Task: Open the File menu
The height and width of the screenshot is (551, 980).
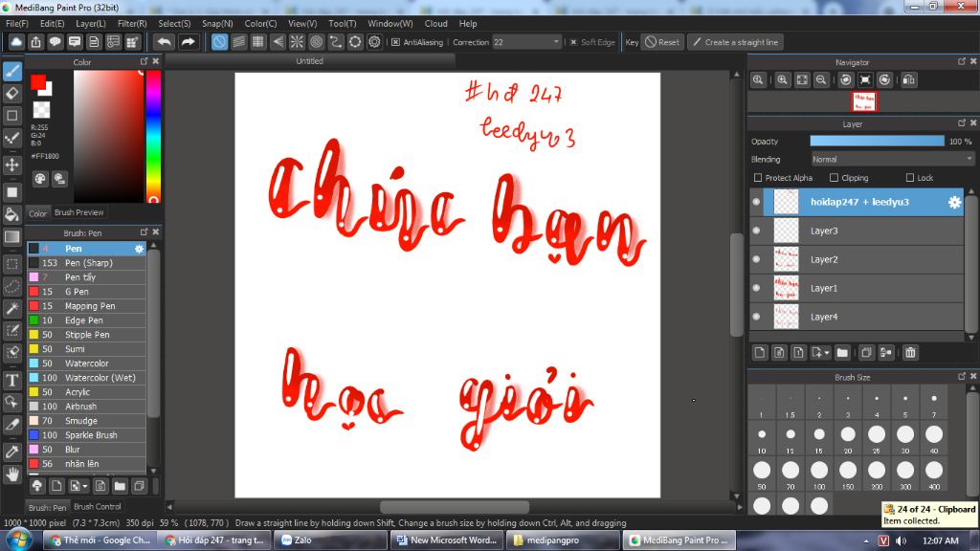Action: point(17,24)
